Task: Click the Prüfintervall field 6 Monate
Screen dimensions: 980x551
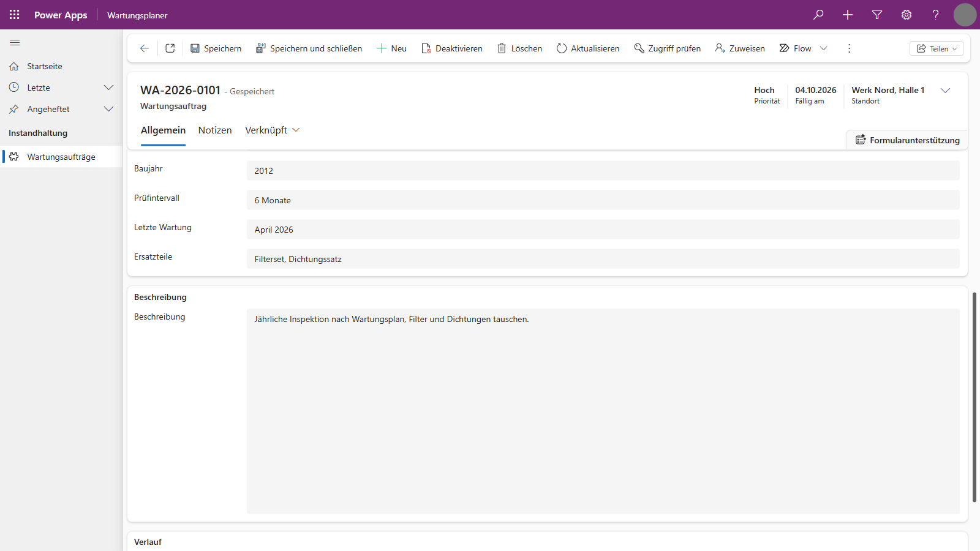Action: (x=603, y=200)
